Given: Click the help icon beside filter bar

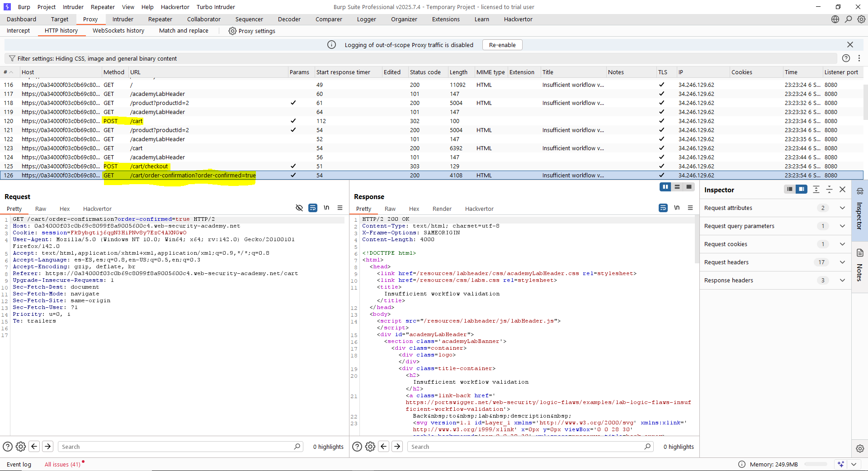Looking at the screenshot, I should coord(846,58).
